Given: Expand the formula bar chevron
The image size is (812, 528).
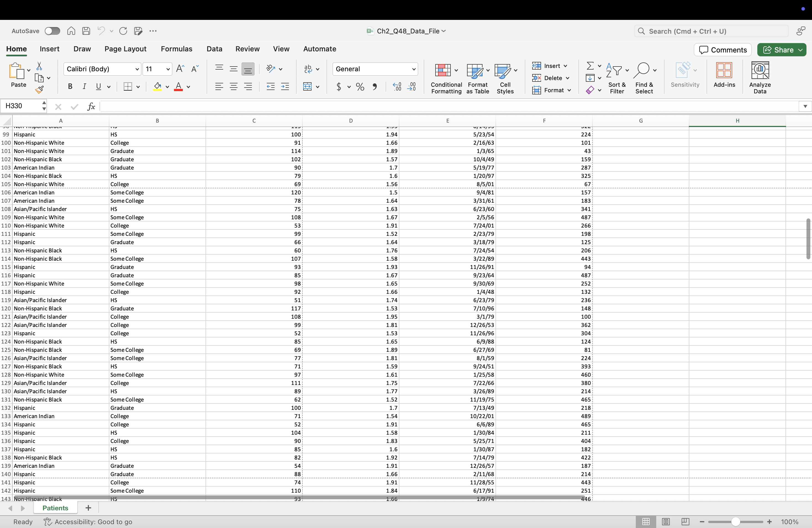Looking at the screenshot, I should [805, 106].
